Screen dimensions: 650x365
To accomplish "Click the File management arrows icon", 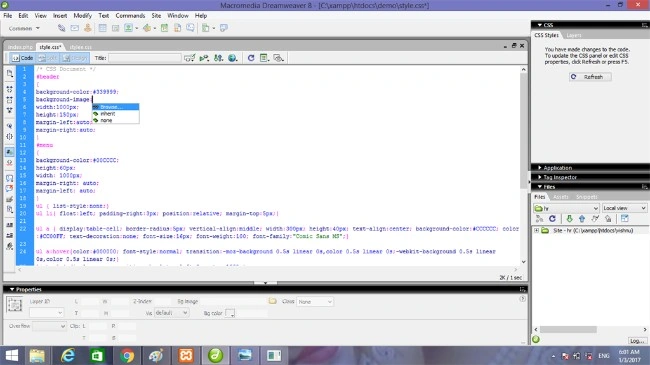I will [x=218, y=58].
